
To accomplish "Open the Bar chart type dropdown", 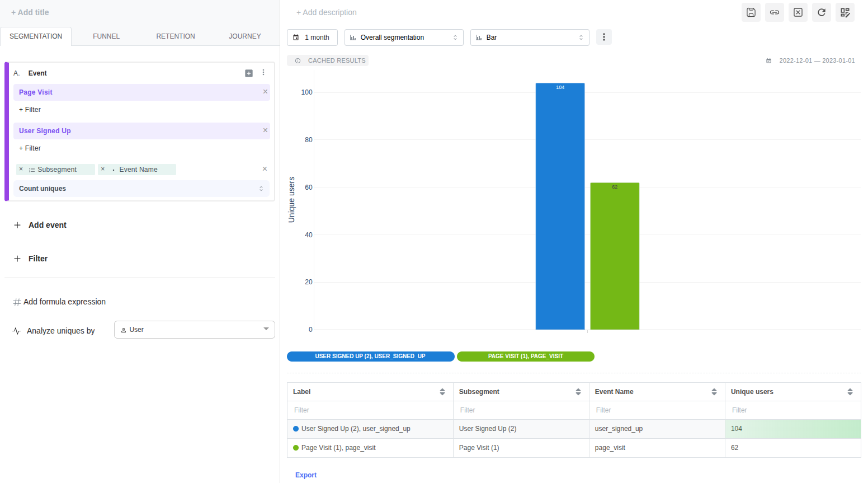I will click(529, 37).
